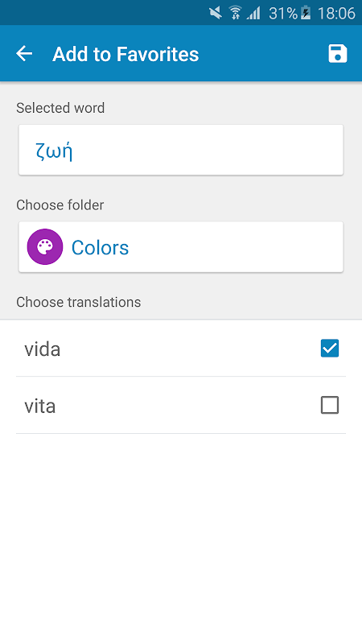The image size is (362, 644).
Task: Click the Choose folder label
Action: 60,205
